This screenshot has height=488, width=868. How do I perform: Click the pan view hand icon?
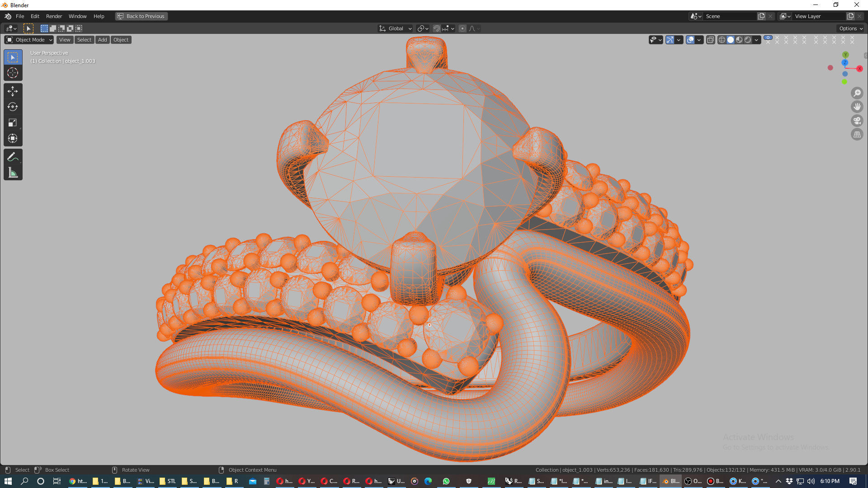pyautogui.click(x=857, y=107)
